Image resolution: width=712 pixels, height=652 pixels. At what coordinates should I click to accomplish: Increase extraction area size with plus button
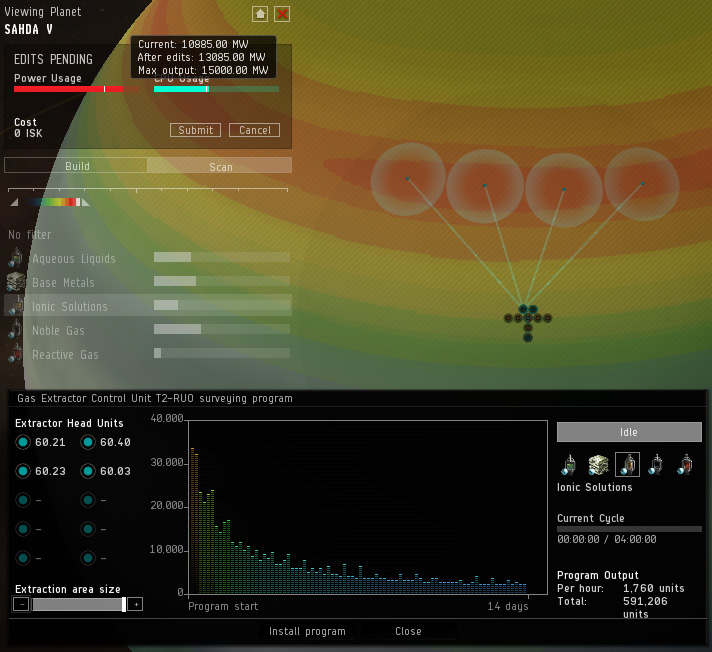[x=135, y=604]
